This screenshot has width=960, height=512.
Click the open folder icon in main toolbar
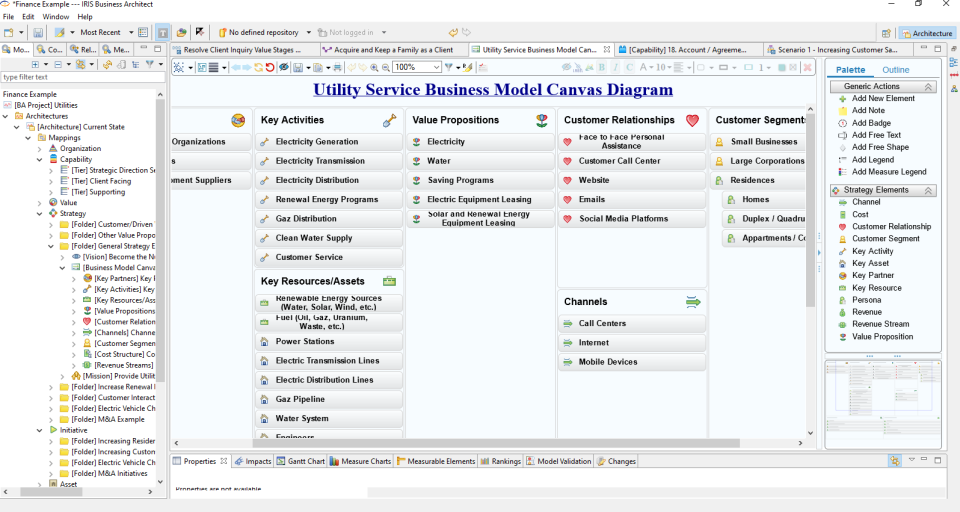181,32
